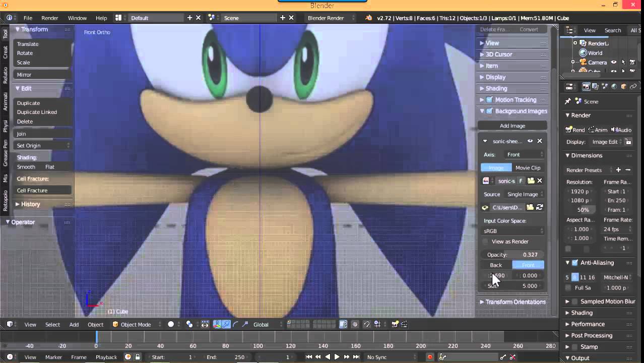Toggle the Motion Tracking checkbox
The width and height of the screenshot is (644, 363).
click(x=489, y=100)
